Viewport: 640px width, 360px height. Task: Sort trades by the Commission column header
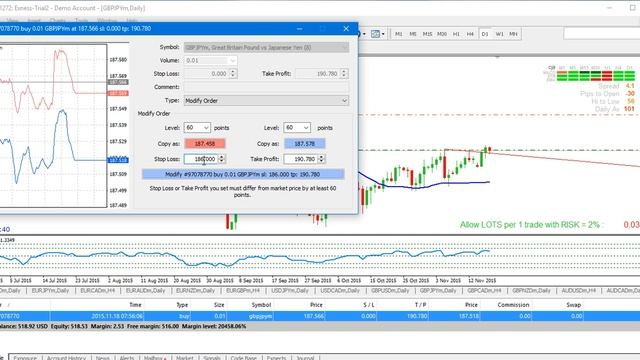click(x=513, y=305)
